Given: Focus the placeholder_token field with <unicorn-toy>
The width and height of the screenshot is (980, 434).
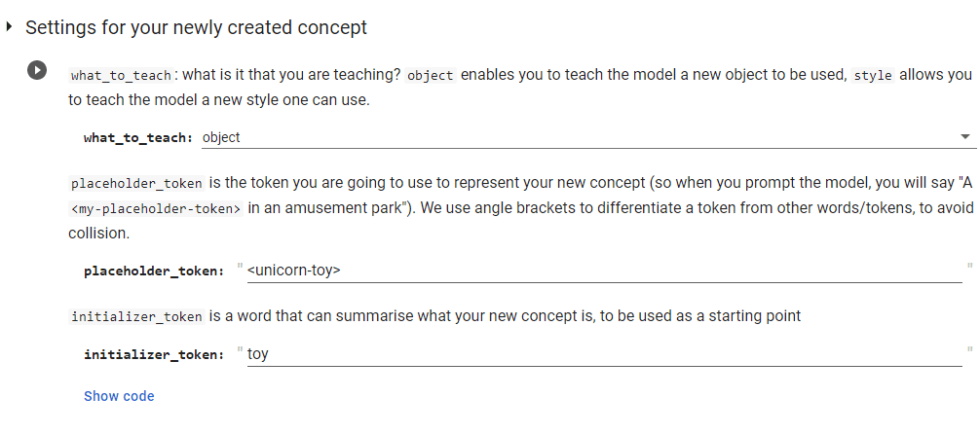Looking at the screenshot, I should [x=602, y=271].
